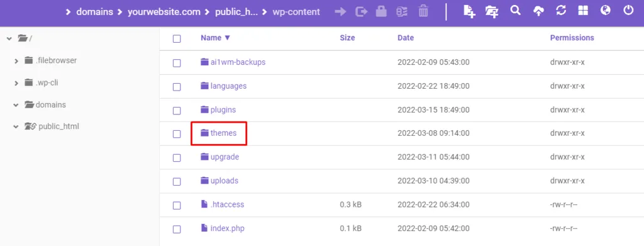
Task: Click the copy/export icon in toolbar
Action: point(361,11)
